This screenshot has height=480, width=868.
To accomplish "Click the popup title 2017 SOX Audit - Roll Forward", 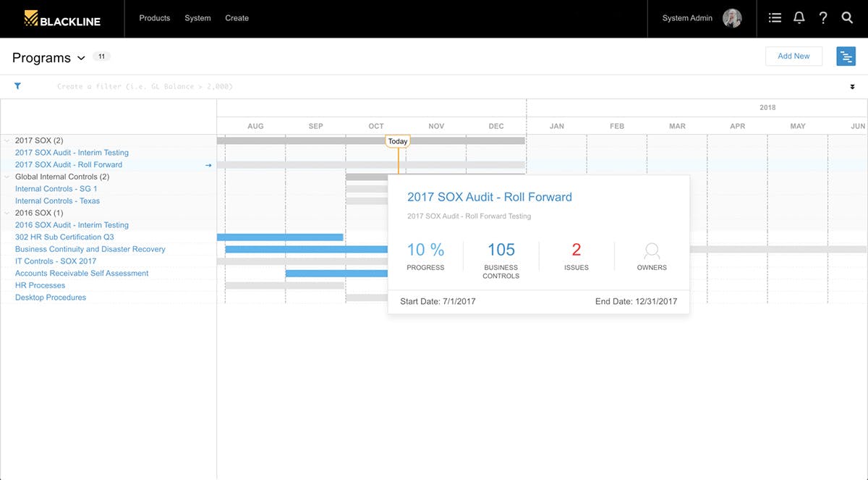I will click(x=490, y=197).
